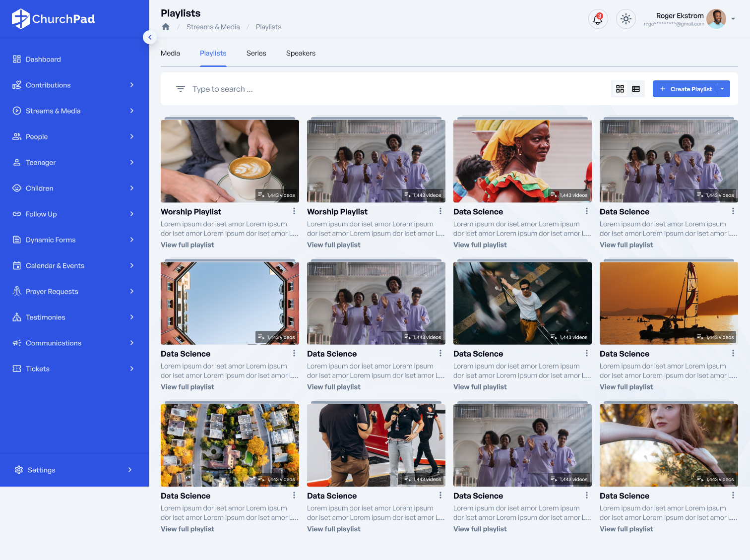Switch to the Series tab
This screenshot has width=750, height=560.
(256, 53)
